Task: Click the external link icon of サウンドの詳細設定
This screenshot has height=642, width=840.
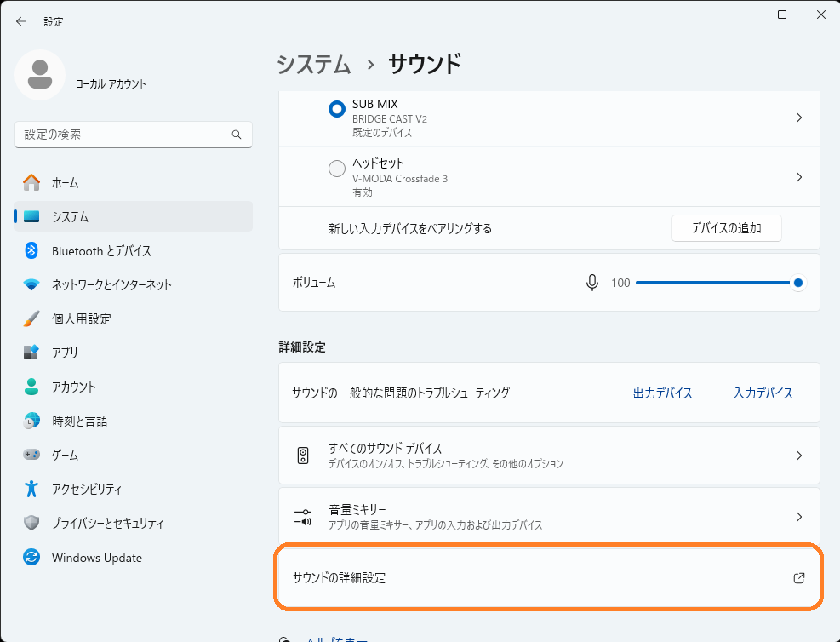Action: (x=799, y=577)
